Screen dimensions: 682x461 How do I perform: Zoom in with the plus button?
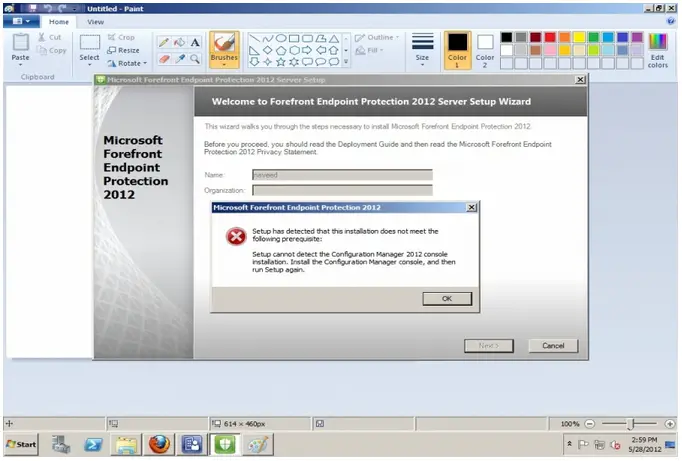click(670, 423)
